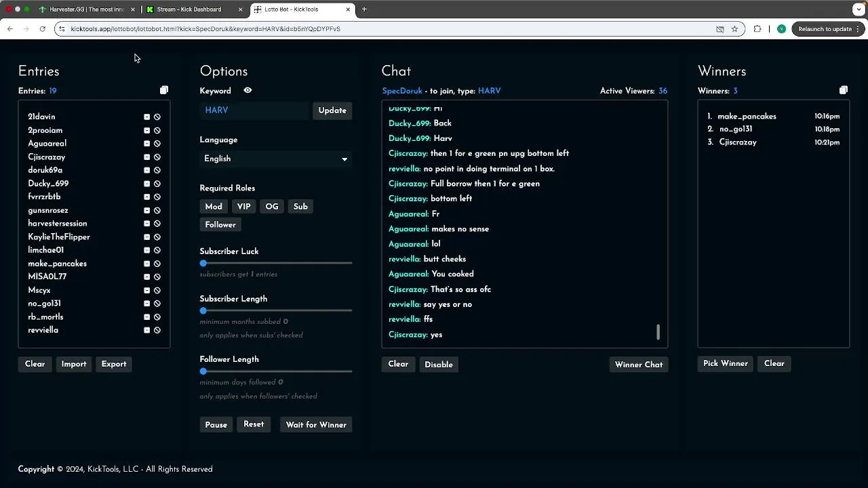Toggle the OG required role
Image resolution: width=868 pixels, height=488 pixels.
pos(272,207)
